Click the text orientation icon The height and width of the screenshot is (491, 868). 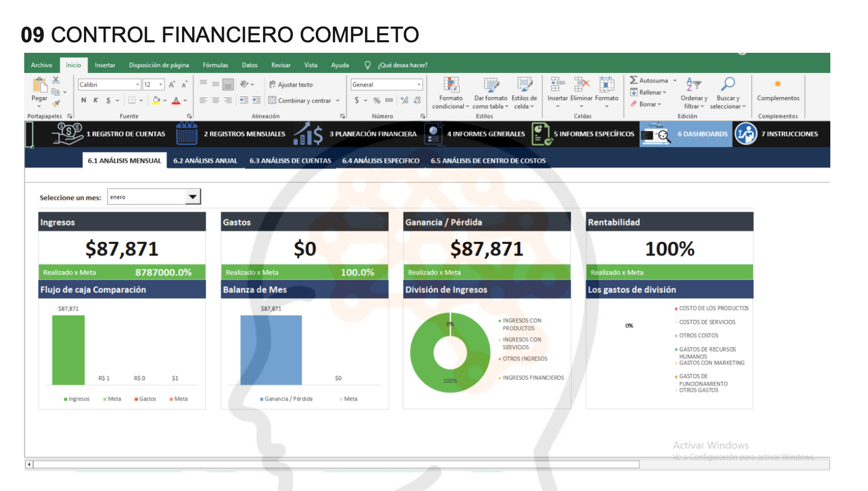tap(244, 84)
